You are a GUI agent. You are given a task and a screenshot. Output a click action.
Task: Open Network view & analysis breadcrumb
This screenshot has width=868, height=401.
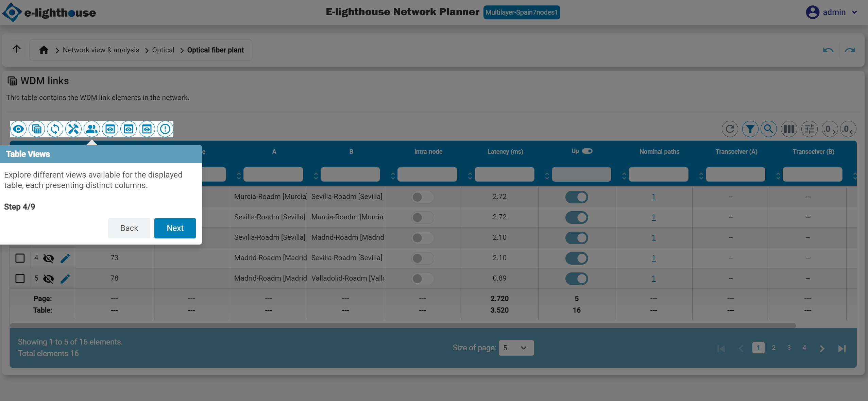coord(101,50)
